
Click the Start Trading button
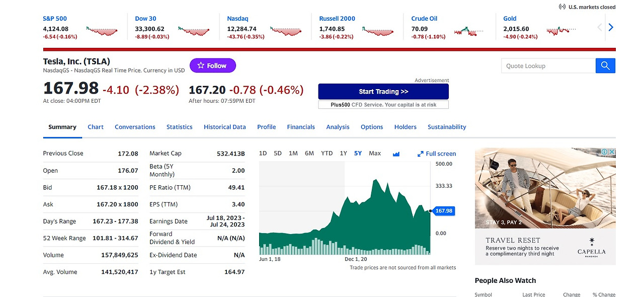(x=383, y=91)
